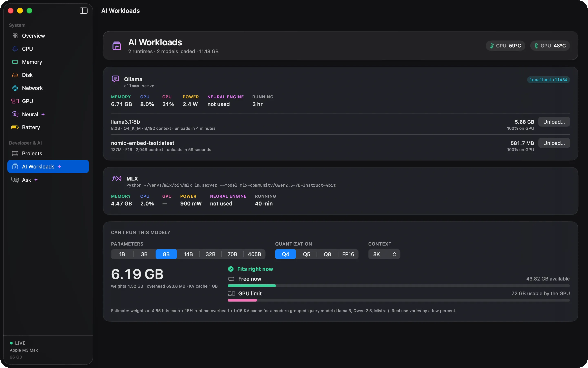Choose Q5 quantization
The width and height of the screenshot is (588, 368).
coord(306,254)
